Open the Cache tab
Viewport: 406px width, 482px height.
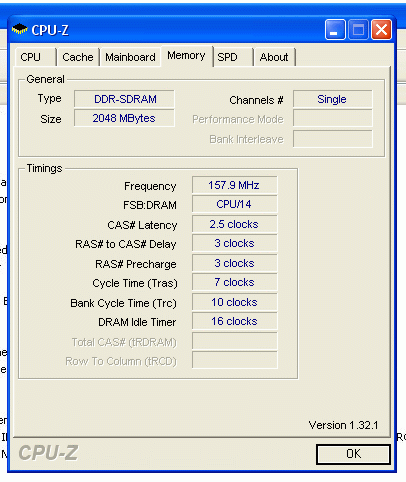78,57
